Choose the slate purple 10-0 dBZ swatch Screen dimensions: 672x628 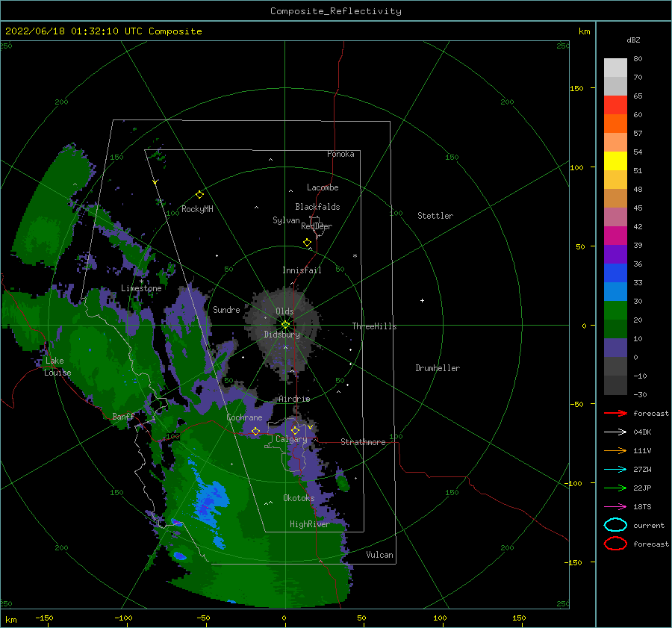(x=615, y=348)
